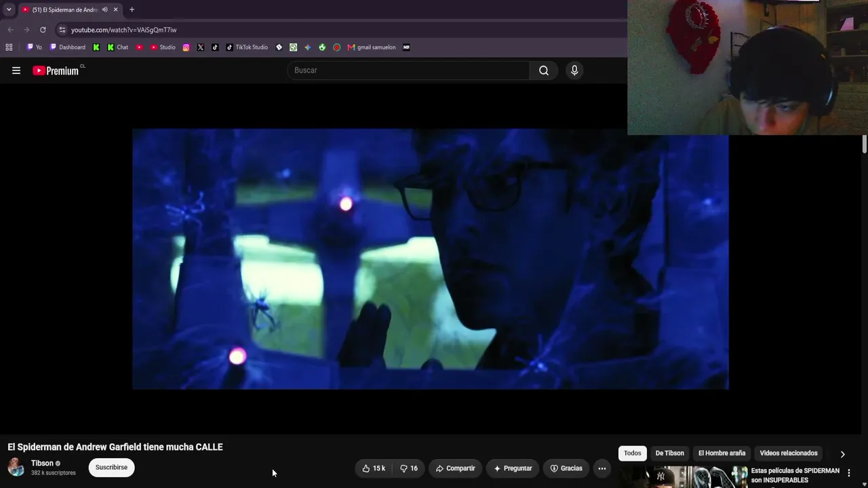868x488 pixels.
Task: Open the Kick bookmark without label
Action: 96,47
